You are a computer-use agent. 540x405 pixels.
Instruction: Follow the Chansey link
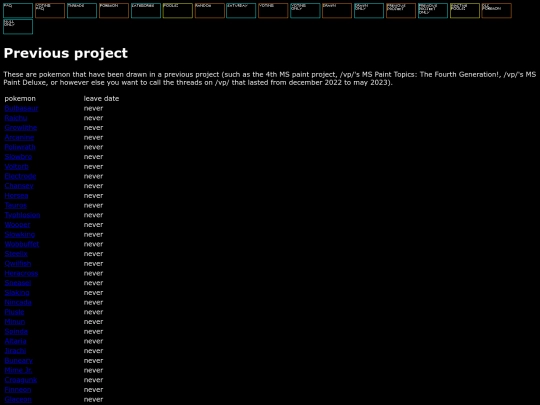coord(19,186)
